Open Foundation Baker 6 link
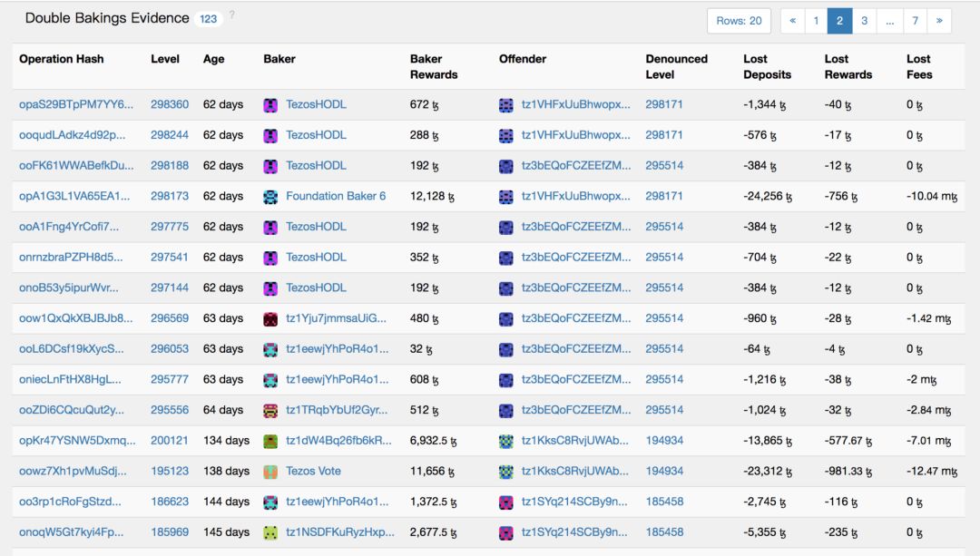This screenshot has width=980, height=556. coord(336,196)
